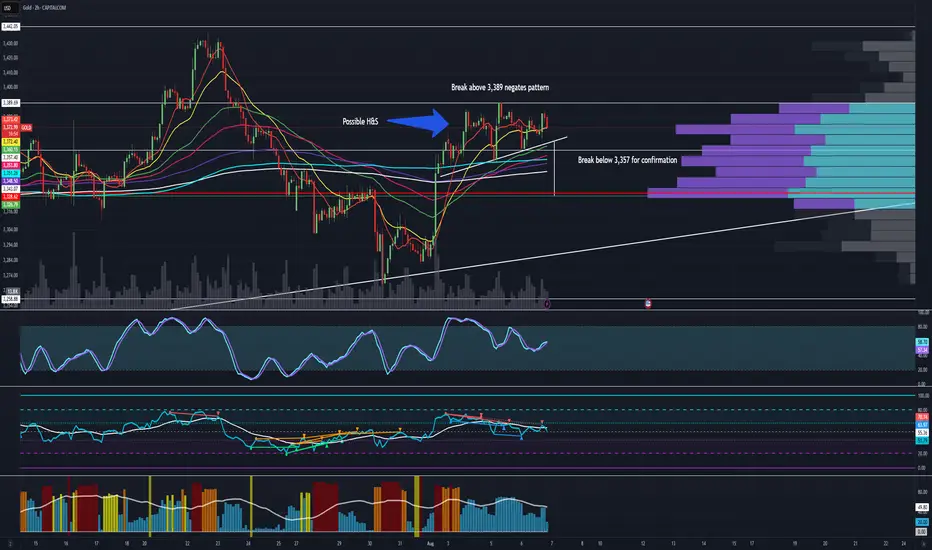Select 'Break below 3,357 for confirmation' note
This screenshot has height=550, width=932.
[627, 160]
